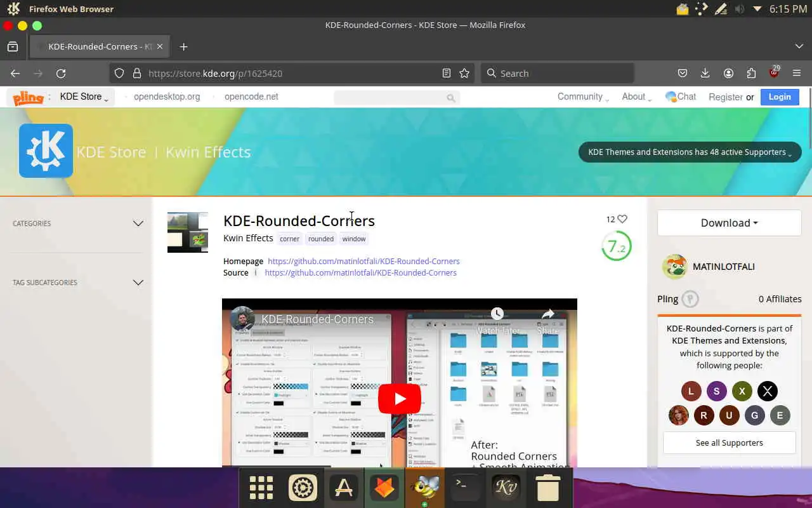
Task: Click the Pling coin icon
Action: 690,298
